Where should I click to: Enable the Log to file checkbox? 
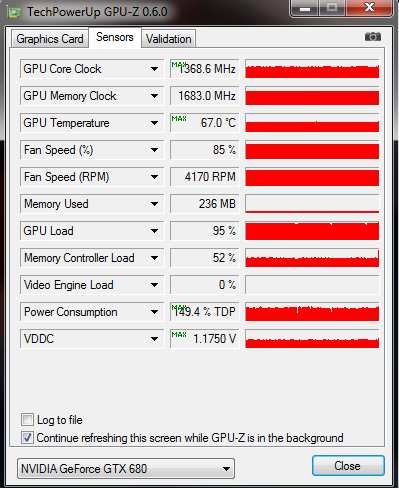27,419
